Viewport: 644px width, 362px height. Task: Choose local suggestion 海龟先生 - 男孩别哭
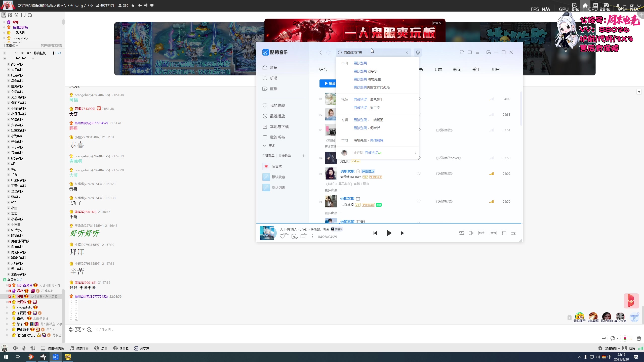click(369, 140)
